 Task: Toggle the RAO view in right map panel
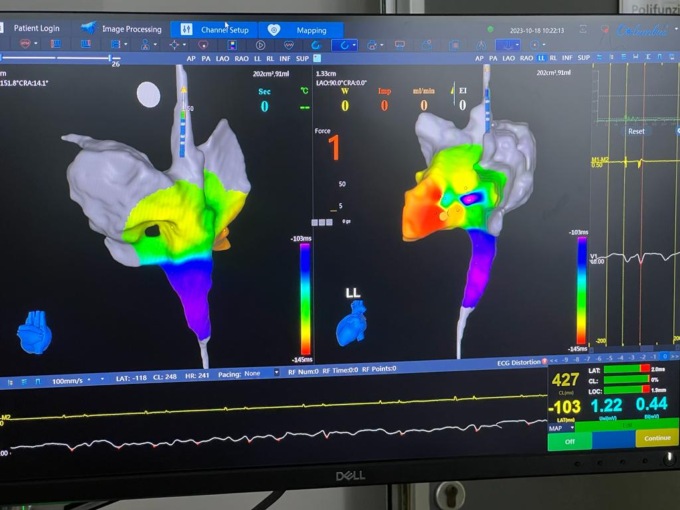(526, 58)
